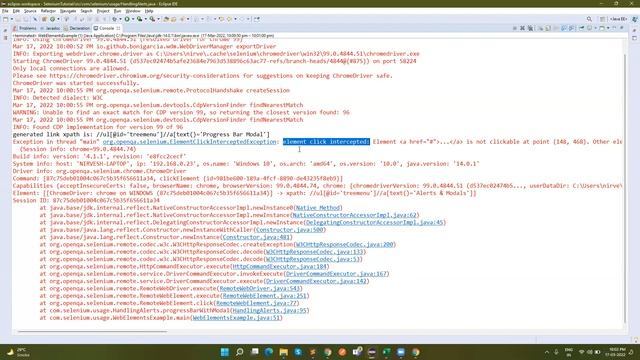This screenshot has height=360, width=640.
Task: Click the Open Perspective icon
Action: coord(602,19)
